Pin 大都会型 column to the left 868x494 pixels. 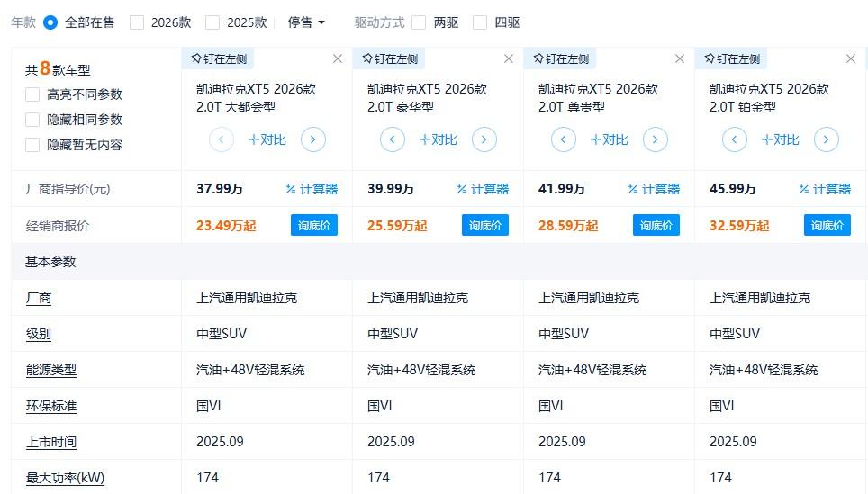click(219, 58)
